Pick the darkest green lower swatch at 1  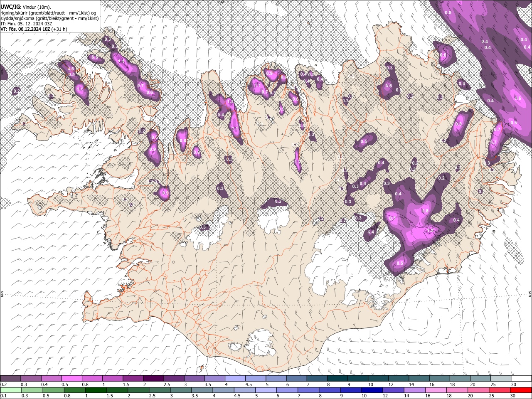tap(96, 390)
